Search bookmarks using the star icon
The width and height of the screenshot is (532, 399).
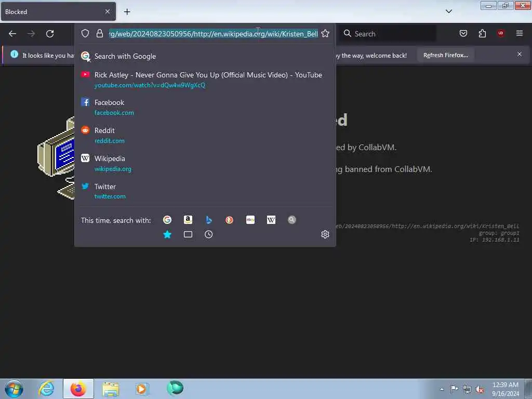[167, 234]
